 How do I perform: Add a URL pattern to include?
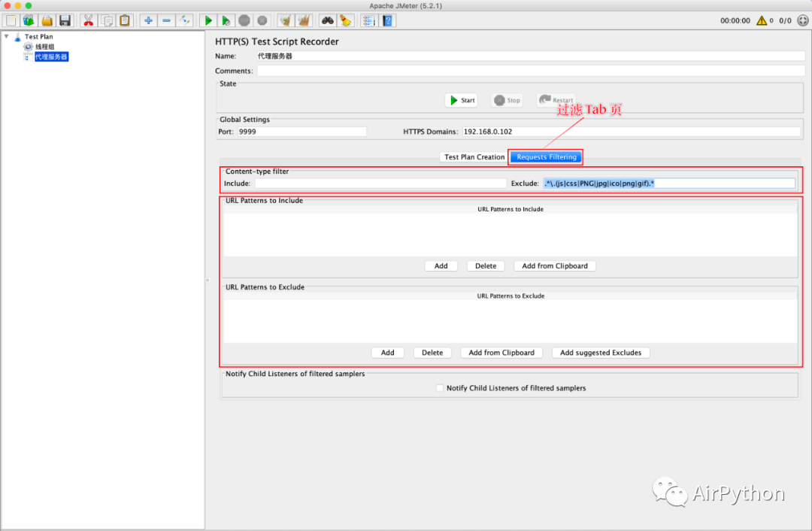point(441,265)
